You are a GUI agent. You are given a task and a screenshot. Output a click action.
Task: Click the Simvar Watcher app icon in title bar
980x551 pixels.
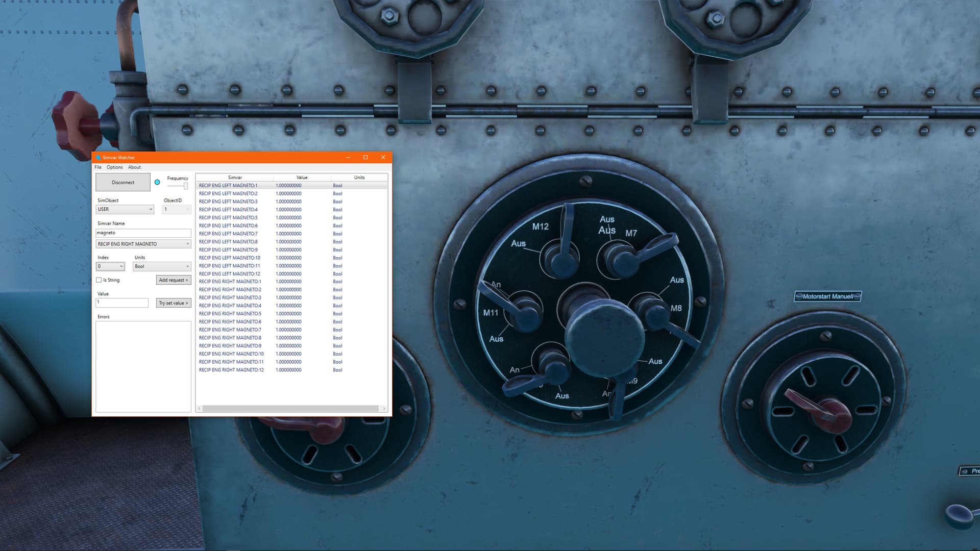[x=98, y=158]
